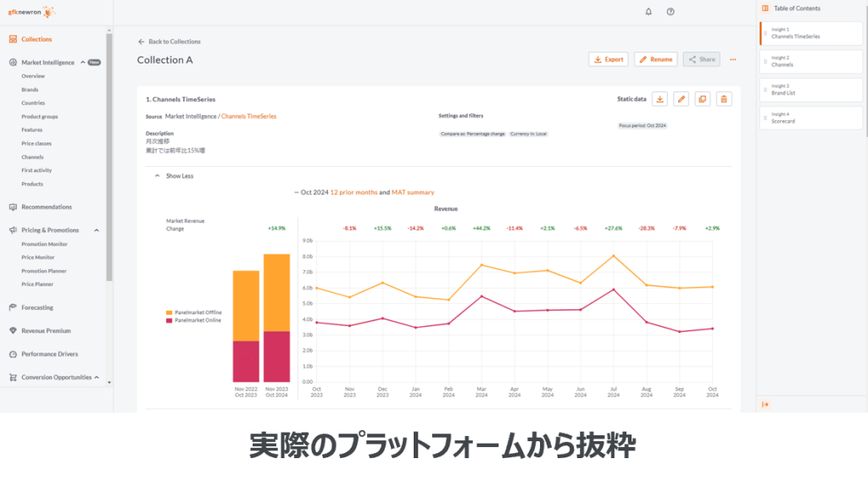Click the +14.9% market revenue change value

tap(277, 229)
